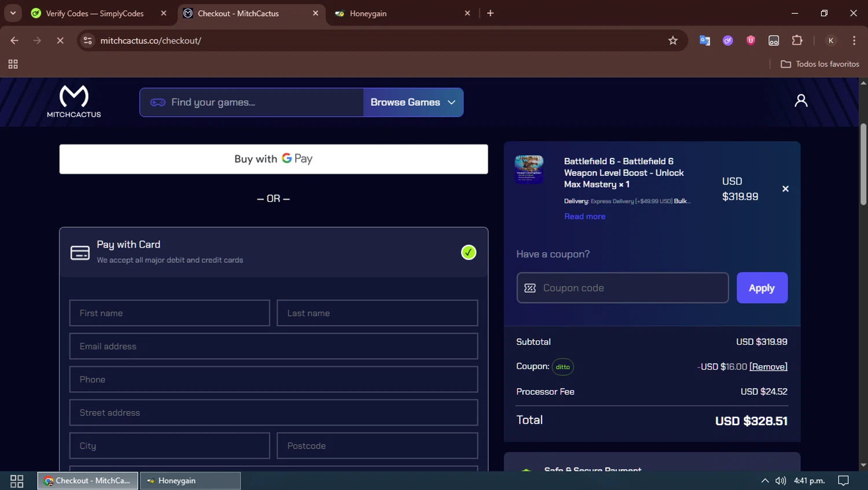Click the page vertical scrollbar
868x490 pixels.
pyautogui.click(x=863, y=164)
